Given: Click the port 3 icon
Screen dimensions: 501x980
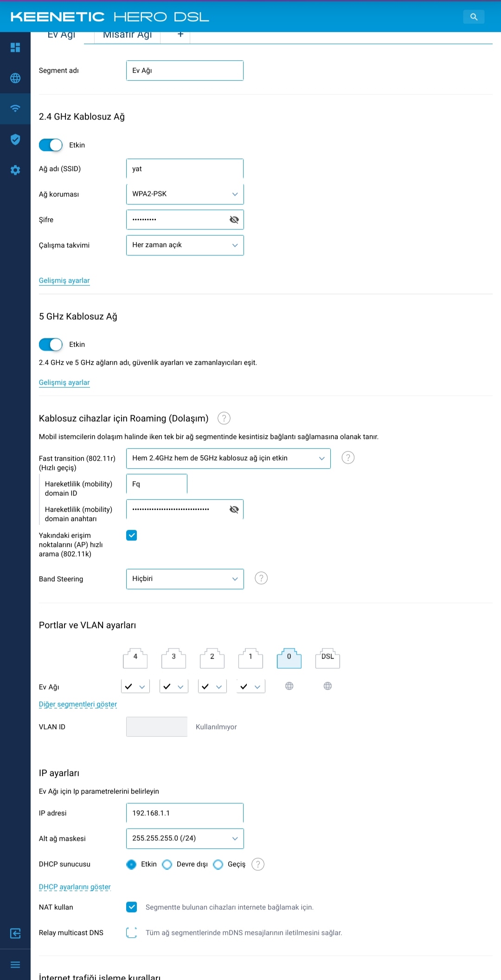Looking at the screenshot, I should coord(174,658).
